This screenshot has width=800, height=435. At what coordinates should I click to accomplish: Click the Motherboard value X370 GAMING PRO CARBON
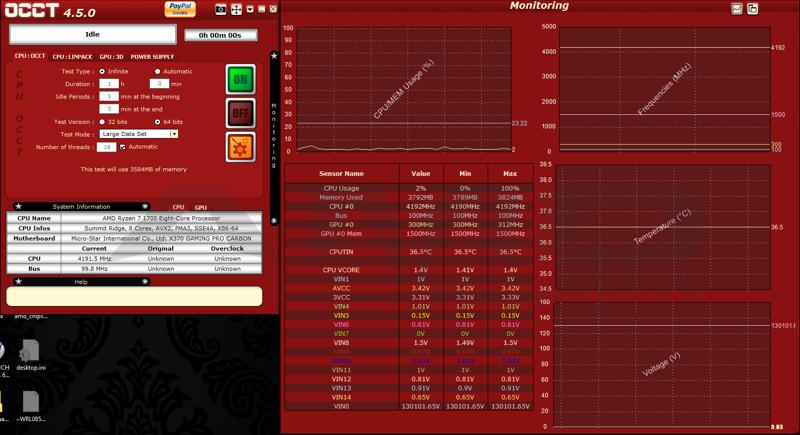[161, 238]
